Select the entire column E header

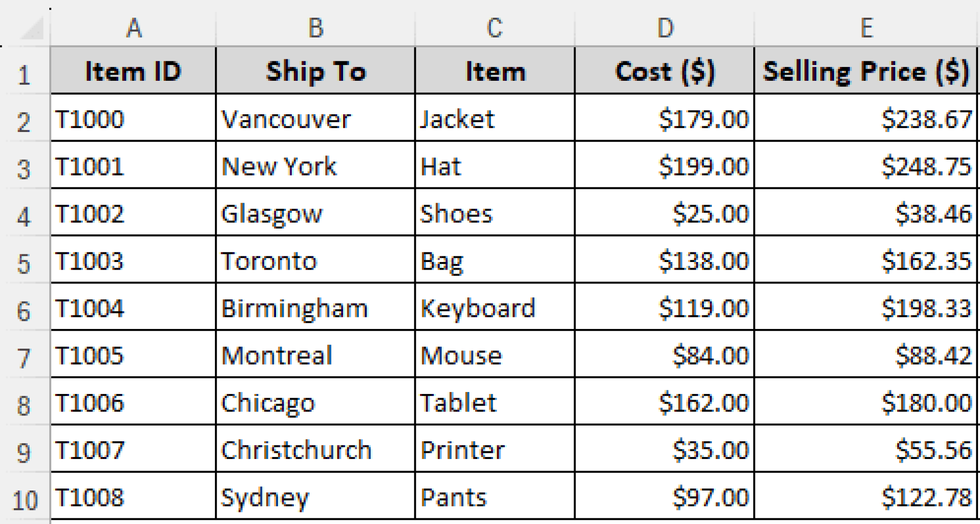[866, 28]
